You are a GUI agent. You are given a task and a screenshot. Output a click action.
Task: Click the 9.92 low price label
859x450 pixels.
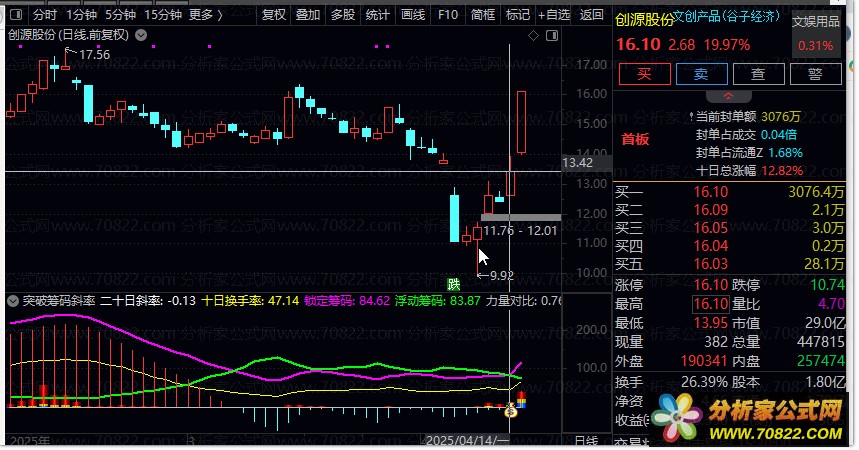coord(502,276)
